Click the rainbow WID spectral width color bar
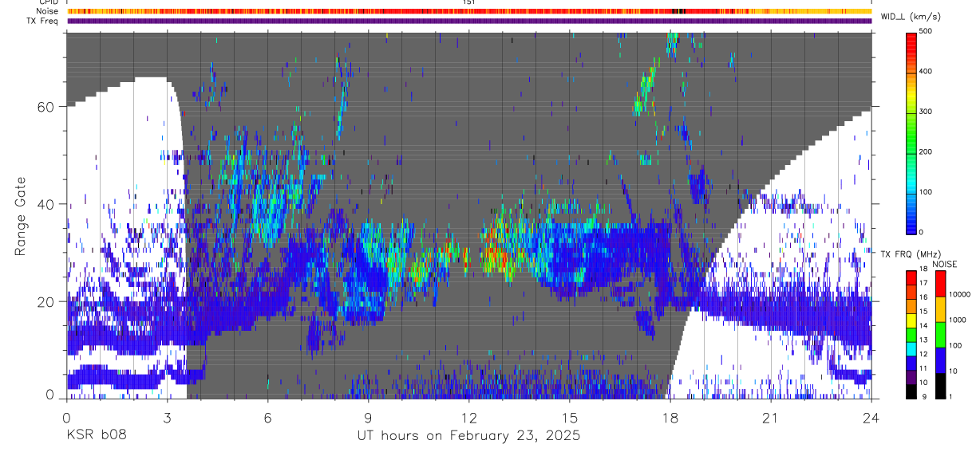Screen dimensions: 980x452 [x=911, y=133]
